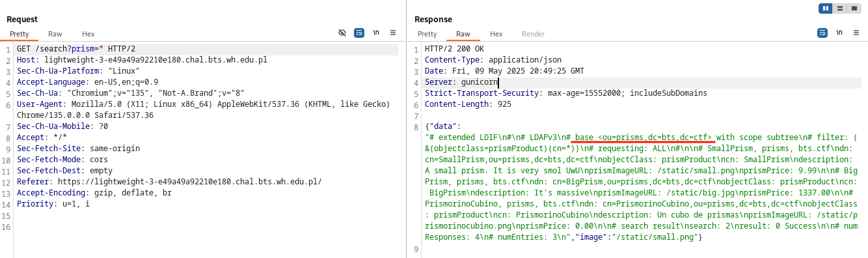
Task: Toggle line wrap icon in Response panel
Action: point(822,33)
